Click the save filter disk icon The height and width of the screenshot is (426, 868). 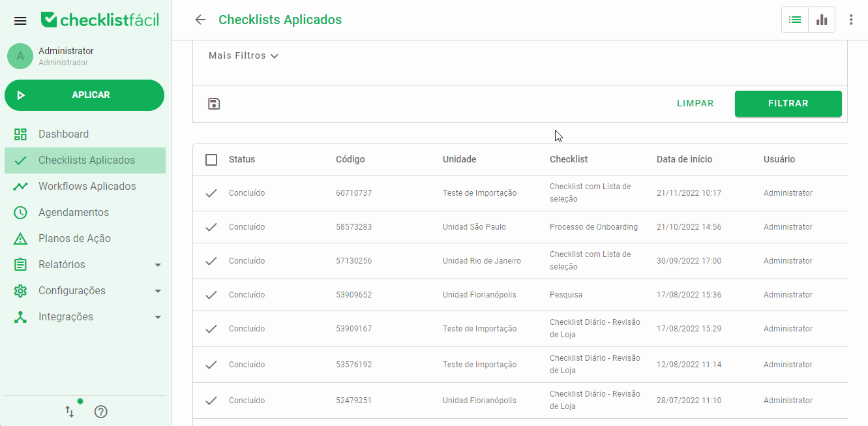click(214, 103)
